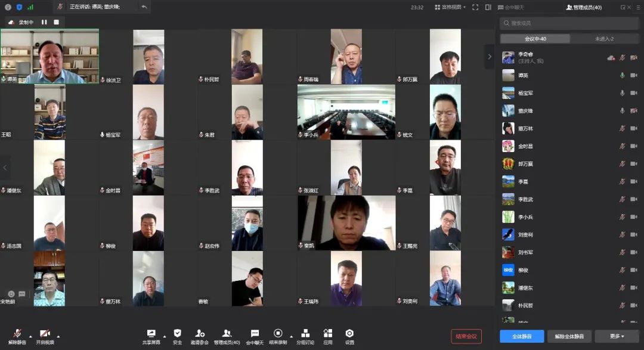Screen dimensions: 644x350
Task: Open the 应用 apps icon
Action: tap(327, 334)
